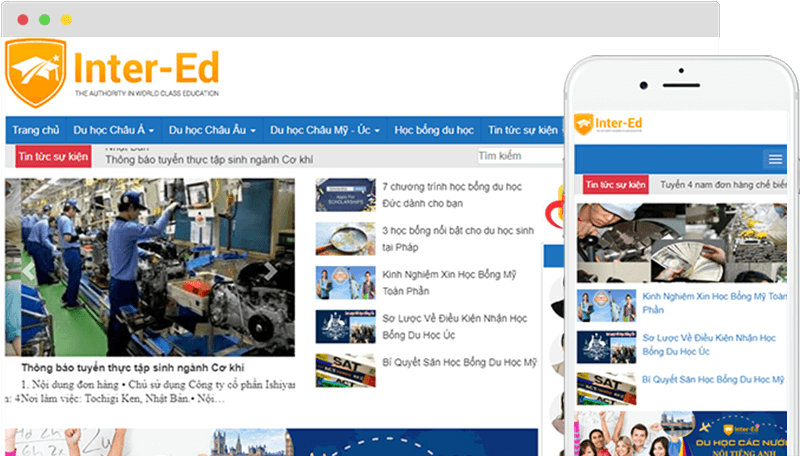Click the Tìm kiếm search field

pyautogui.click(x=518, y=156)
